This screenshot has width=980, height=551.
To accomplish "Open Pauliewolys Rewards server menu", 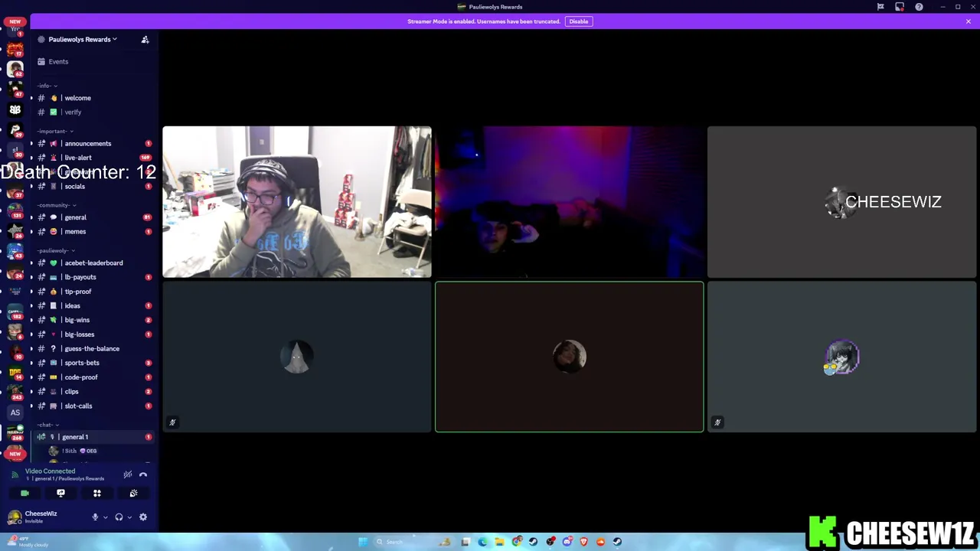I will click(x=83, y=39).
